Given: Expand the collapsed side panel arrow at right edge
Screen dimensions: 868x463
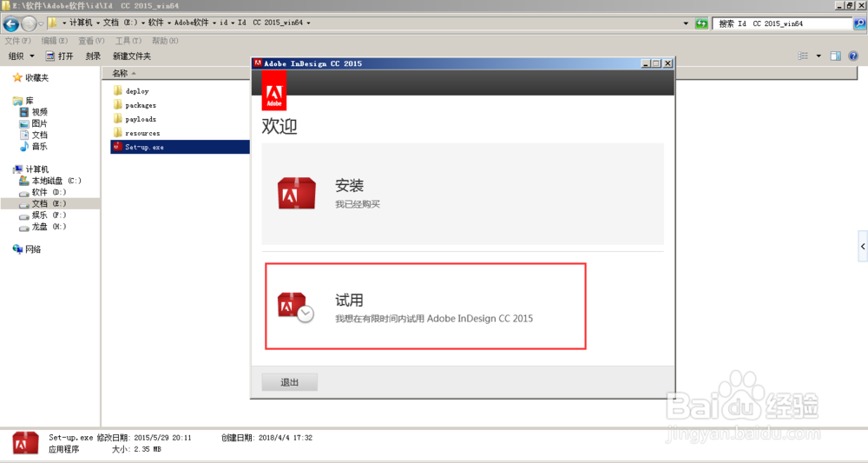Looking at the screenshot, I should 863,247.
